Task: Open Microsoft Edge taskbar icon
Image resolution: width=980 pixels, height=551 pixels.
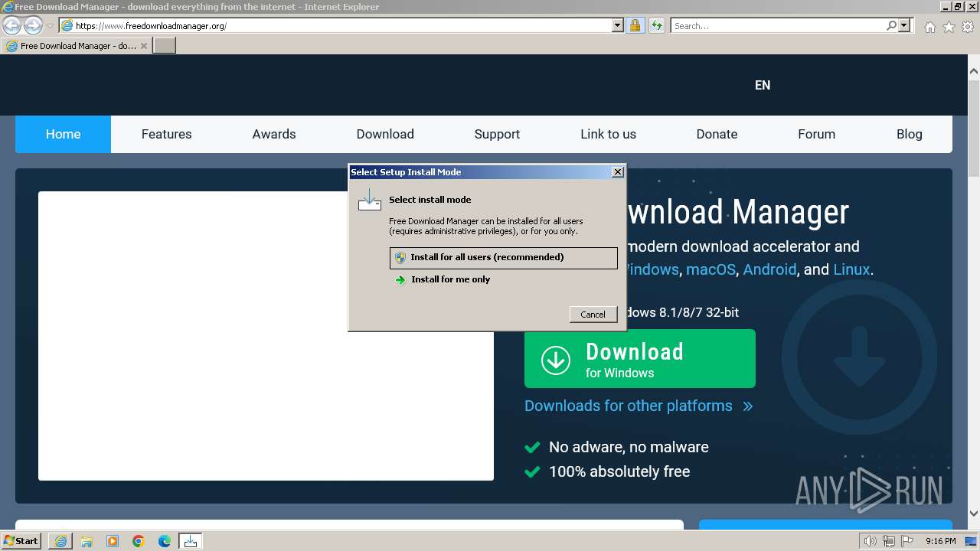Action: [165, 541]
